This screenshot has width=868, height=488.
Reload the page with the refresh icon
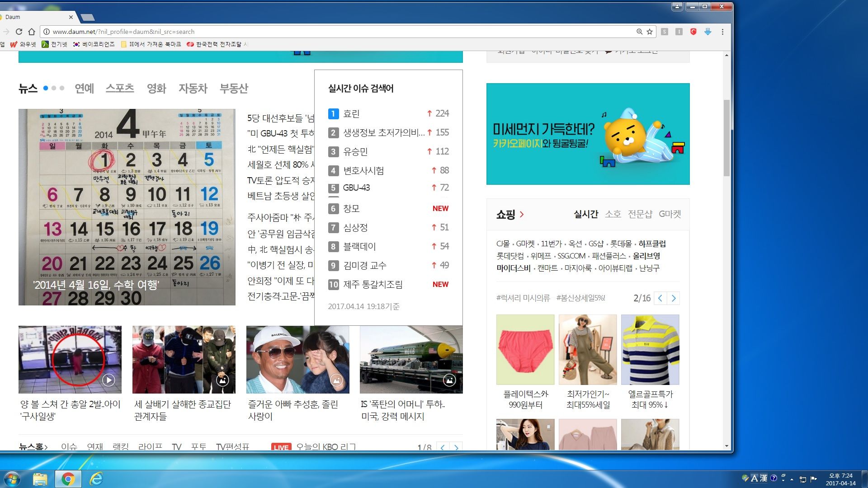19,32
